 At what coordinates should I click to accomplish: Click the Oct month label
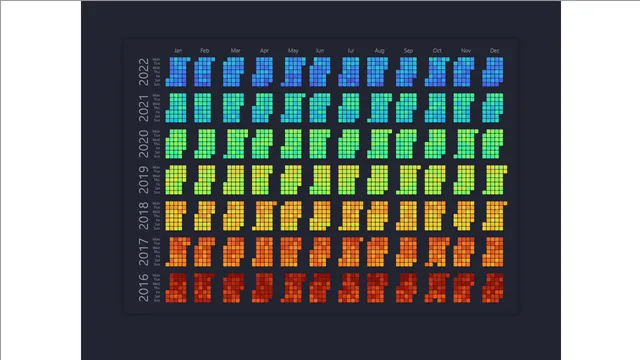tap(437, 51)
